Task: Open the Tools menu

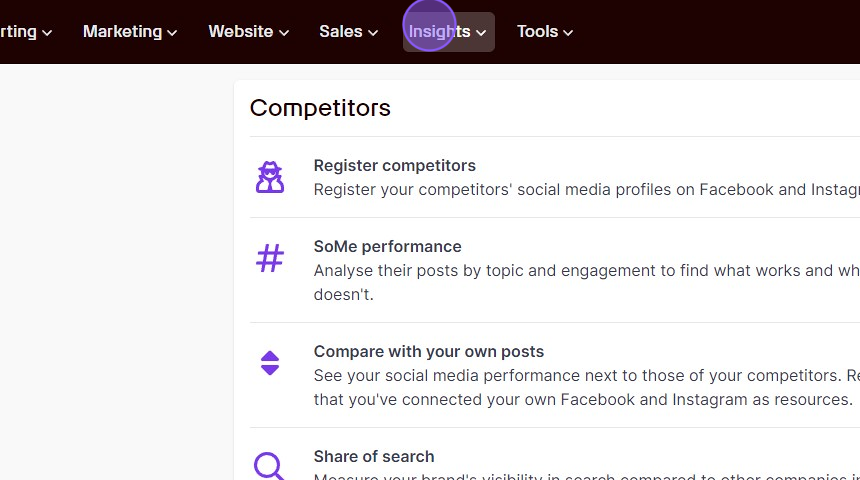Action: (x=545, y=32)
